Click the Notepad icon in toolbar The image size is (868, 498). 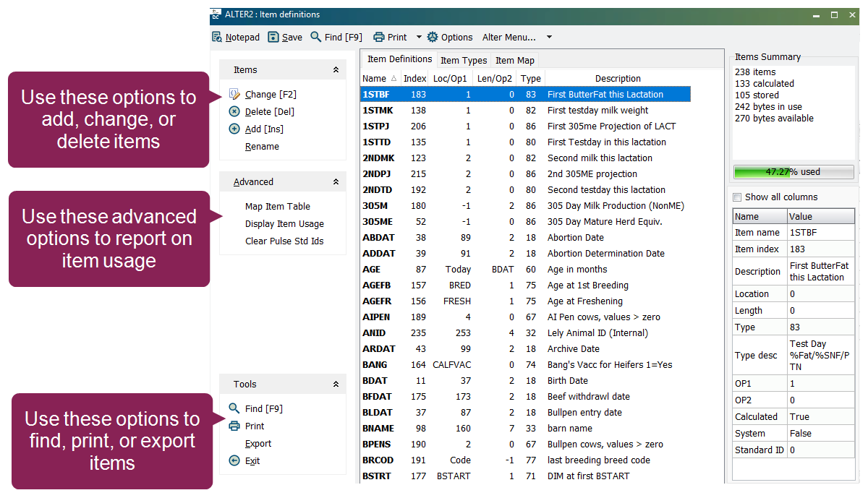click(217, 37)
